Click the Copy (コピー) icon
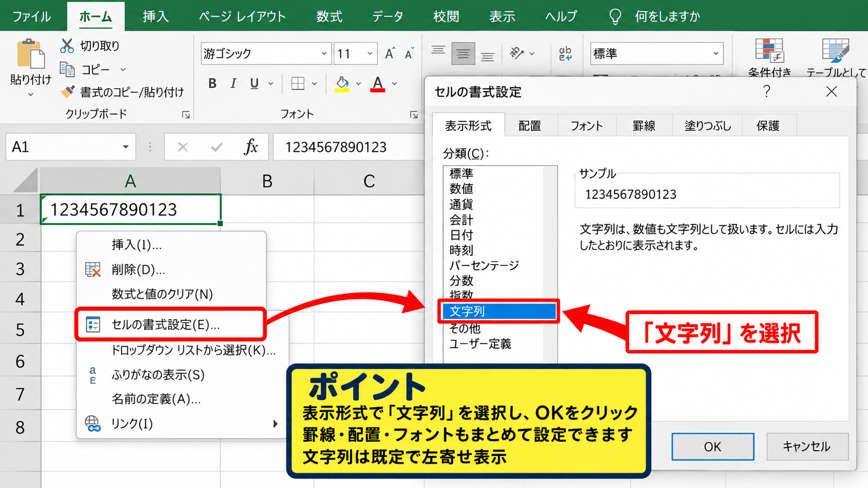The width and height of the screenshot is (868, 488). [67, 69]
